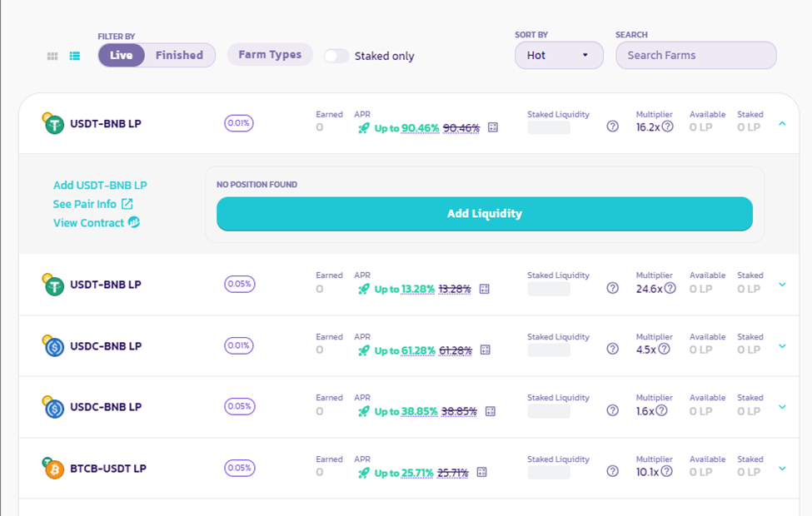The width and height of the screenshot is (812, 516).
Task: Switch to the list view icon
Action: pos(75,56)
